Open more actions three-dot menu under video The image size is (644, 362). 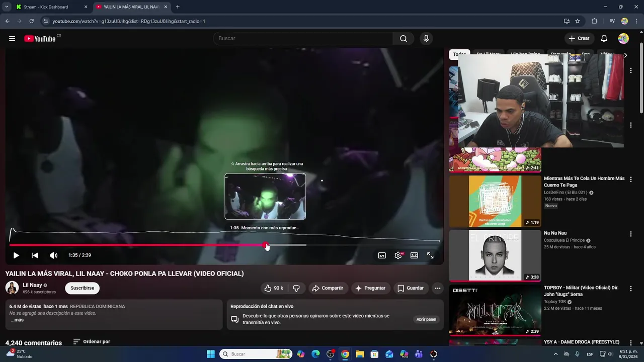438,288
